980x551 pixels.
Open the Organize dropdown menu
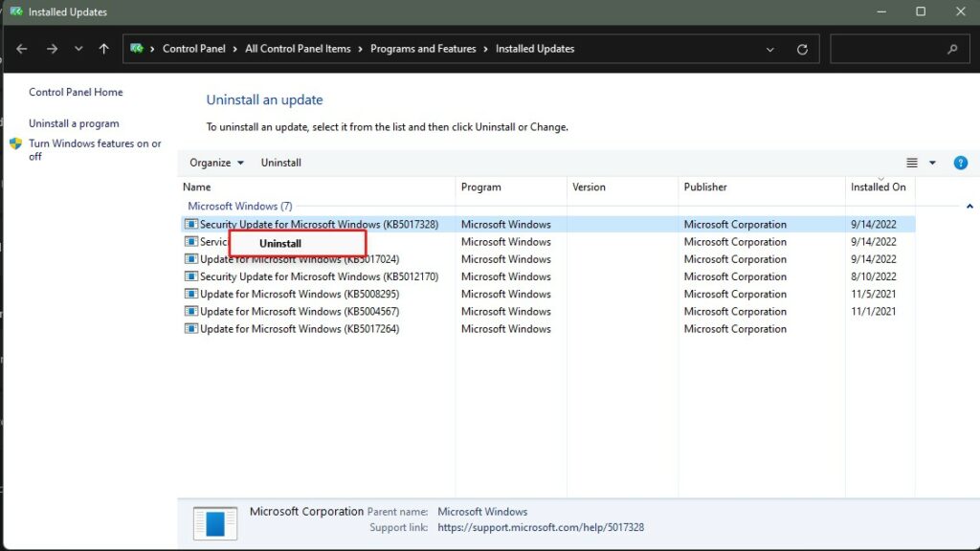pyautogui.click(x=216, y=163)
